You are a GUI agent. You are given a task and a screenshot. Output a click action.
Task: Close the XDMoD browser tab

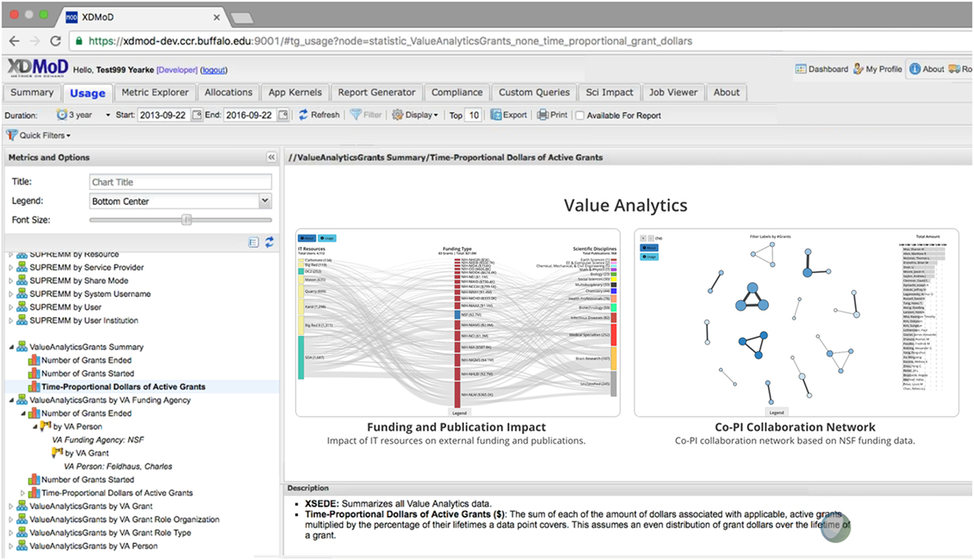coord(216,17)
